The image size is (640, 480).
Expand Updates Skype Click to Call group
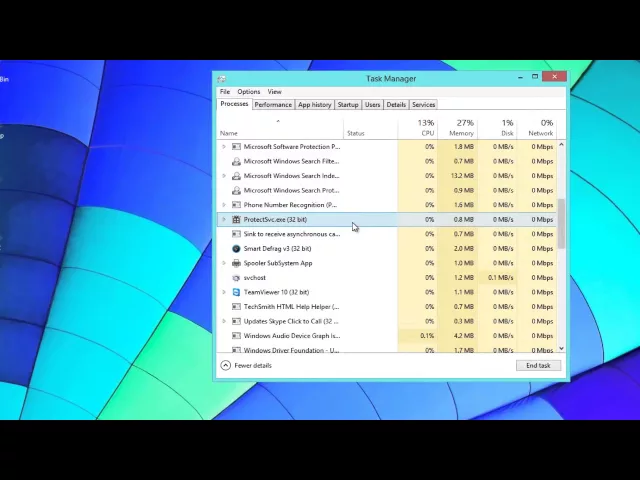point(224,321)
